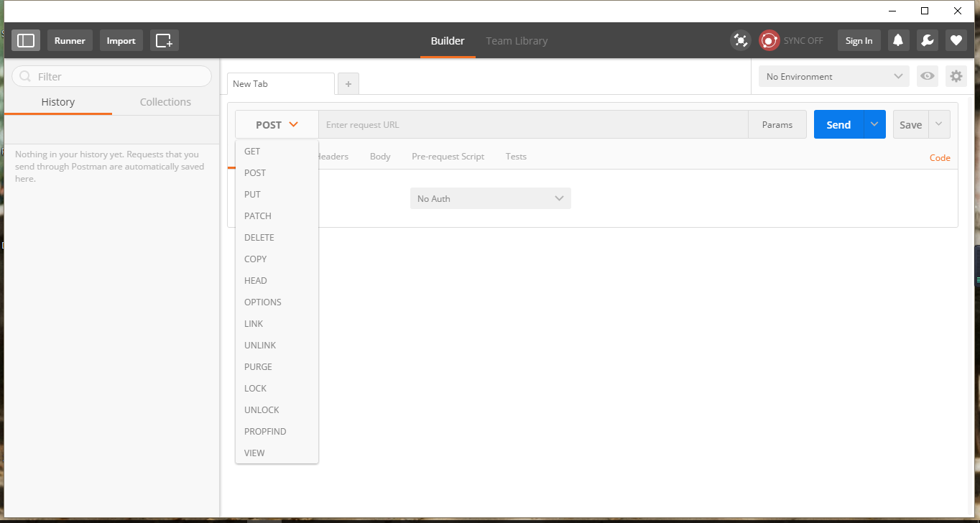Select the Collections sidebar tab
The height and width of the screenshot is (523, 980).
pos(165,102)
